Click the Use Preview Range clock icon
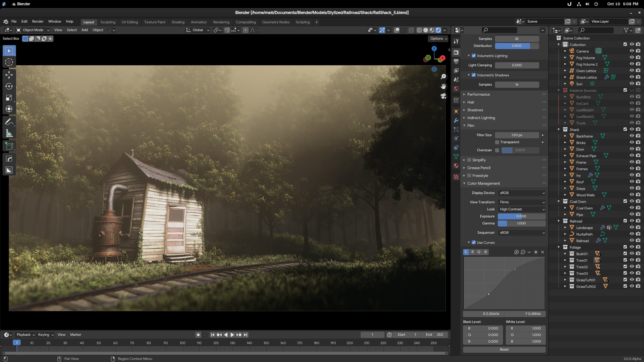644x362 pixels. point(389,335)
